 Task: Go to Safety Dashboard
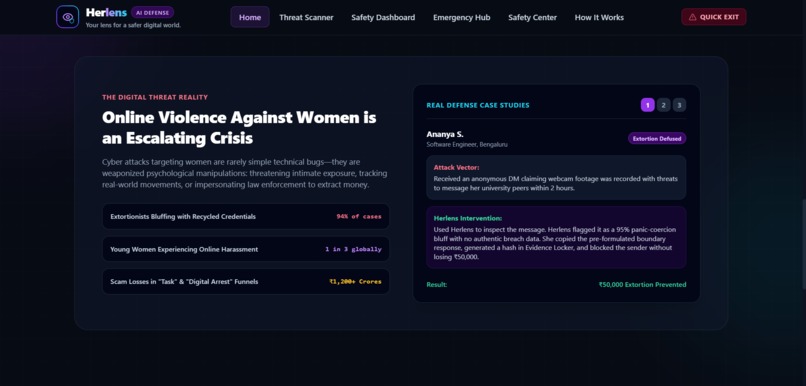click(383, 17)
